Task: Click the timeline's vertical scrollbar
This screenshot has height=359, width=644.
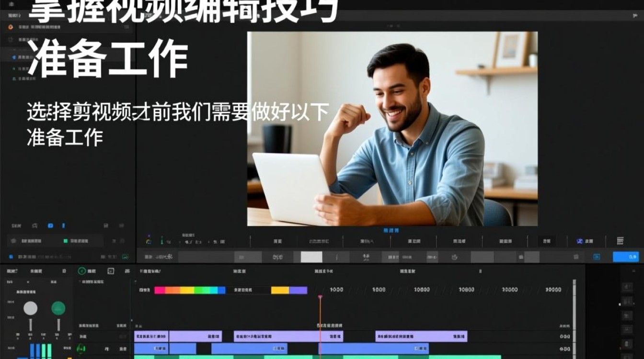Action: tap(574, 320)
